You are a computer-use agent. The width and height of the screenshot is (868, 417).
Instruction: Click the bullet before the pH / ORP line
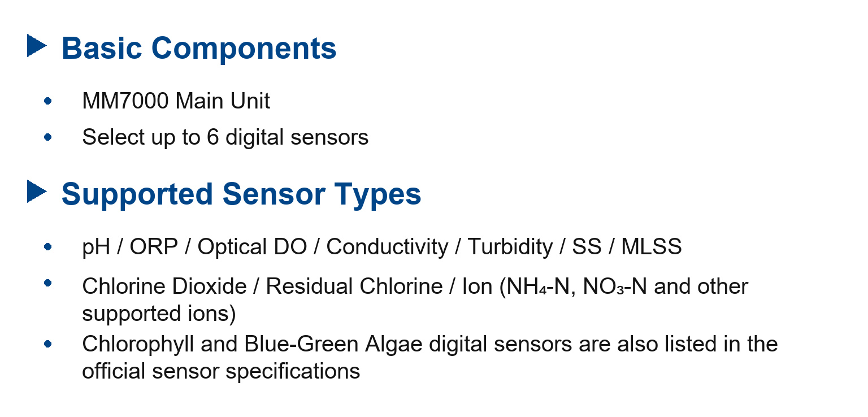coord(48,247)
